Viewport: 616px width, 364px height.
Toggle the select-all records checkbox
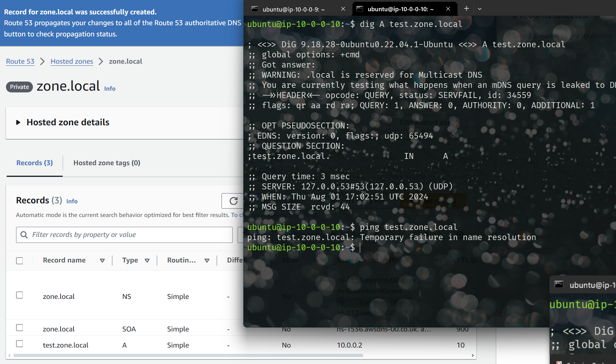point(20,261)
